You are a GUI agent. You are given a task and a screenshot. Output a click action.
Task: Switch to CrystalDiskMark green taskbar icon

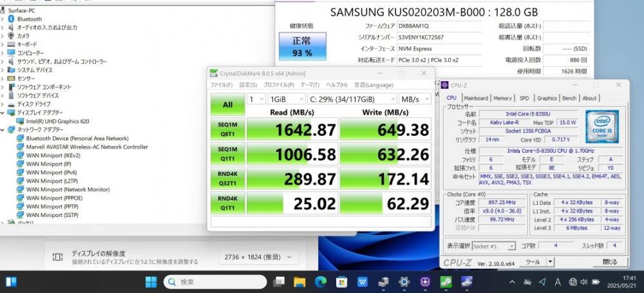(446, 282)
